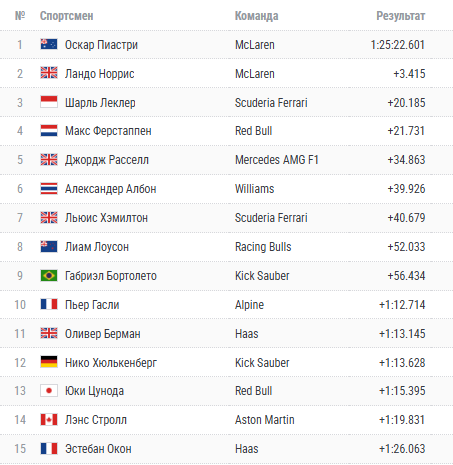Click Netherlands flag beside Макс Ферстаппен

tap(49, 130)
